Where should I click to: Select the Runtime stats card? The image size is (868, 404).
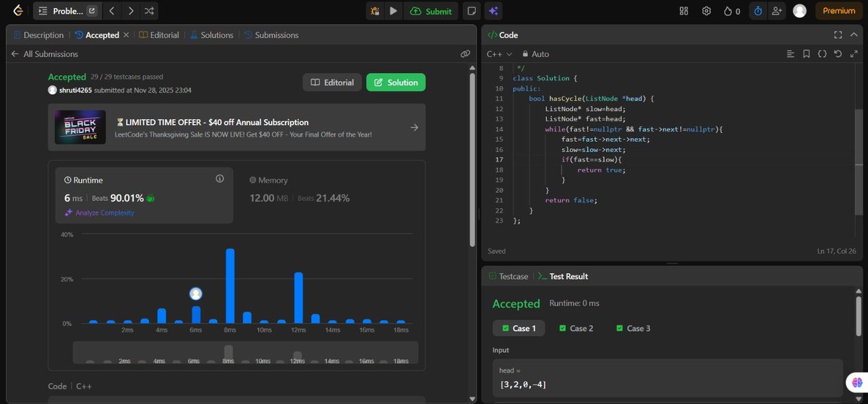click(145, 195)
